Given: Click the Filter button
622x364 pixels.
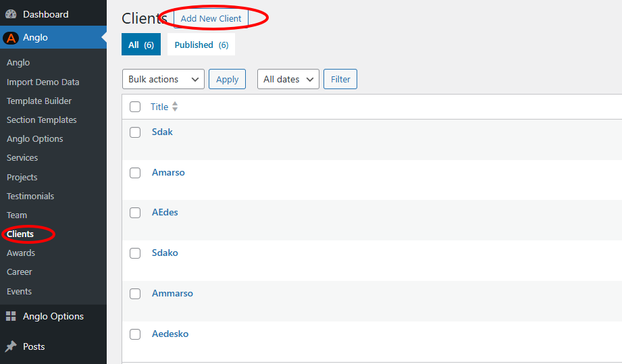Looking at the screenshot, I should pos(340,79).
